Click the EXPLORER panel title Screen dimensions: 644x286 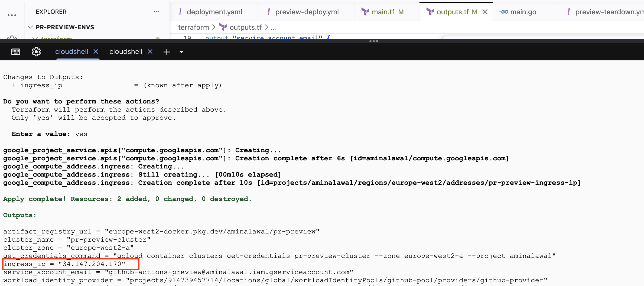pyautogui.click(x=51, y=12)
